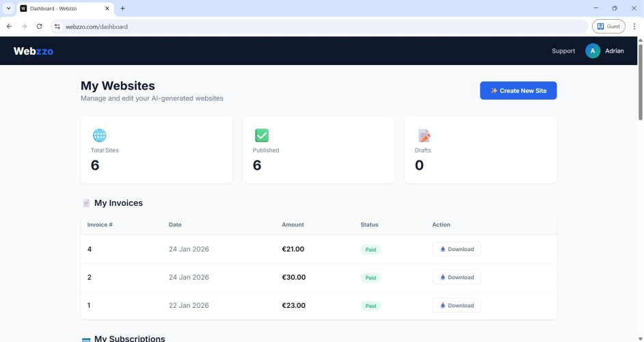644x342 pixels.
Task: Click the €23.00 amount
Action: coord(293,306)
